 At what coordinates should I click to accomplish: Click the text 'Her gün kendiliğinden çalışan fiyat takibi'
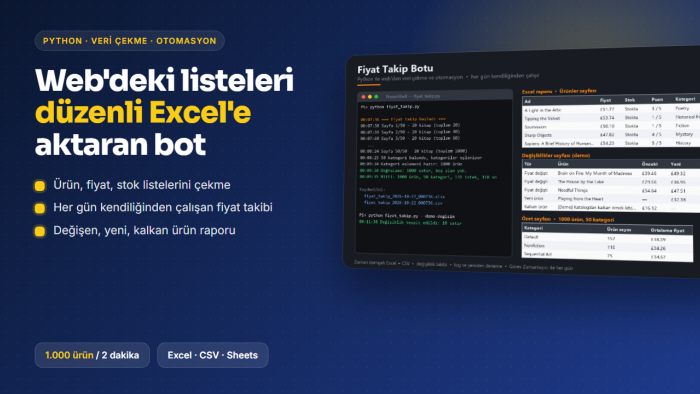click(163, 207)
